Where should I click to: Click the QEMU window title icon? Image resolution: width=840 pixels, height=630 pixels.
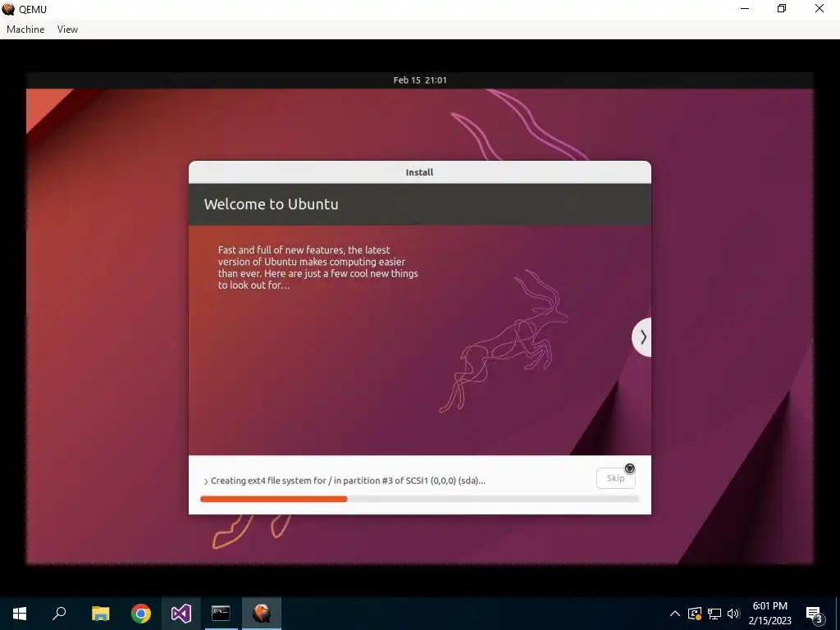[8, 9]
